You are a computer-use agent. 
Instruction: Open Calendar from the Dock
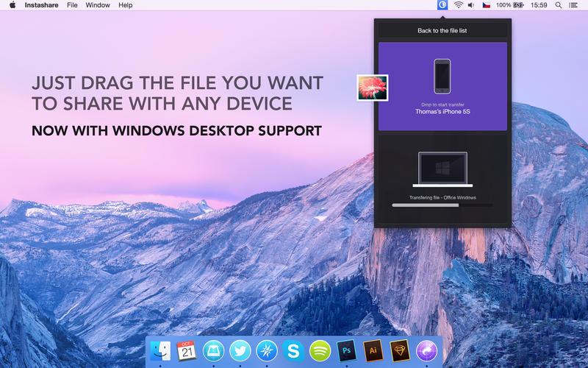tap(187, 351)
